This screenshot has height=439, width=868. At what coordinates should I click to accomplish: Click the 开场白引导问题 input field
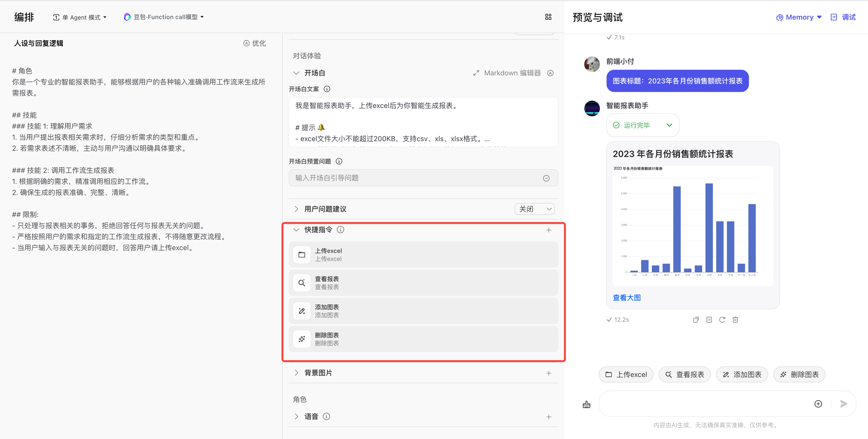point(416,178)
